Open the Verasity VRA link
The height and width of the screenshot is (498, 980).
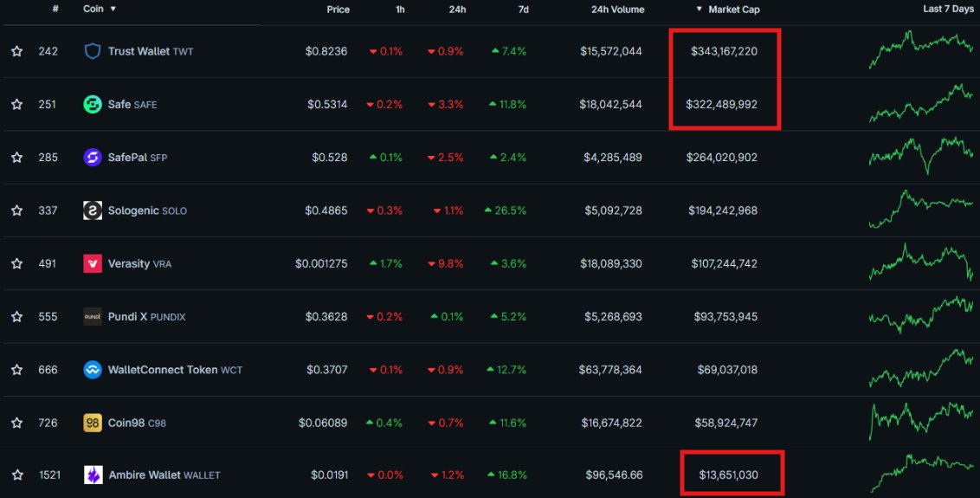click(x=139, y=264)
